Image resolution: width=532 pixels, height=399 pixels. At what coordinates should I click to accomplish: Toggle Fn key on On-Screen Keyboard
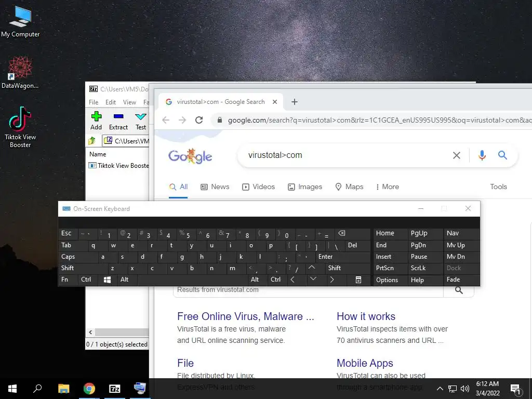(68, 280)
